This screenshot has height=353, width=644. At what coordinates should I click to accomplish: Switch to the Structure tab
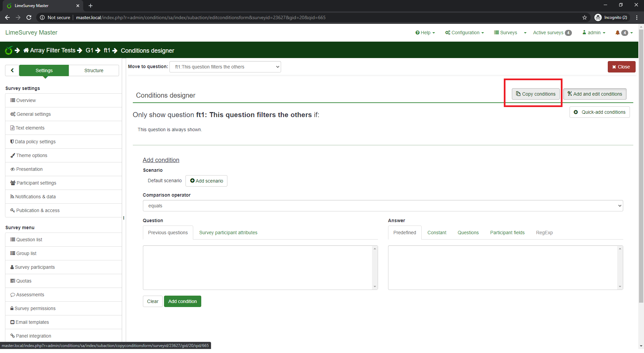(x=94, y=70)
